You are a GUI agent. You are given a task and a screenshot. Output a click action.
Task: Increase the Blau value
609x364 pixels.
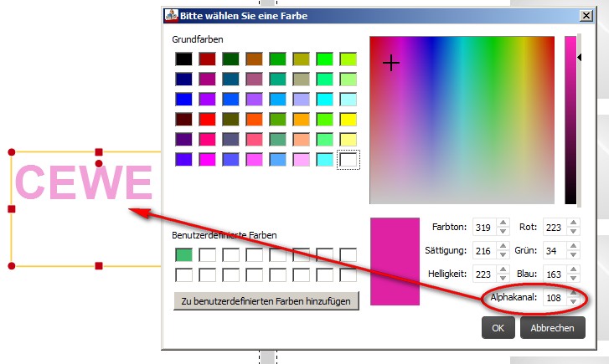point(573,269)
